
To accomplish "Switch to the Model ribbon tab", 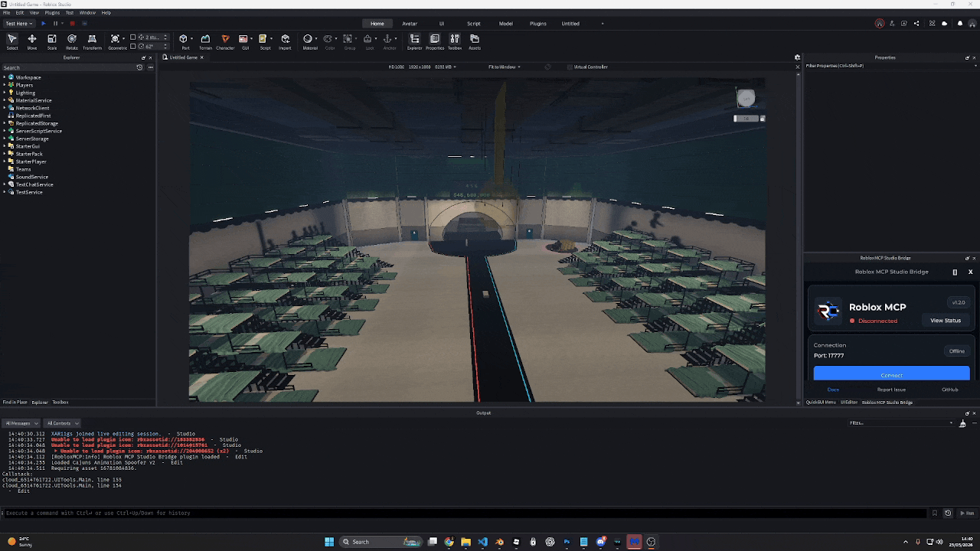I will pyautogui.click(x=506, y=24).
